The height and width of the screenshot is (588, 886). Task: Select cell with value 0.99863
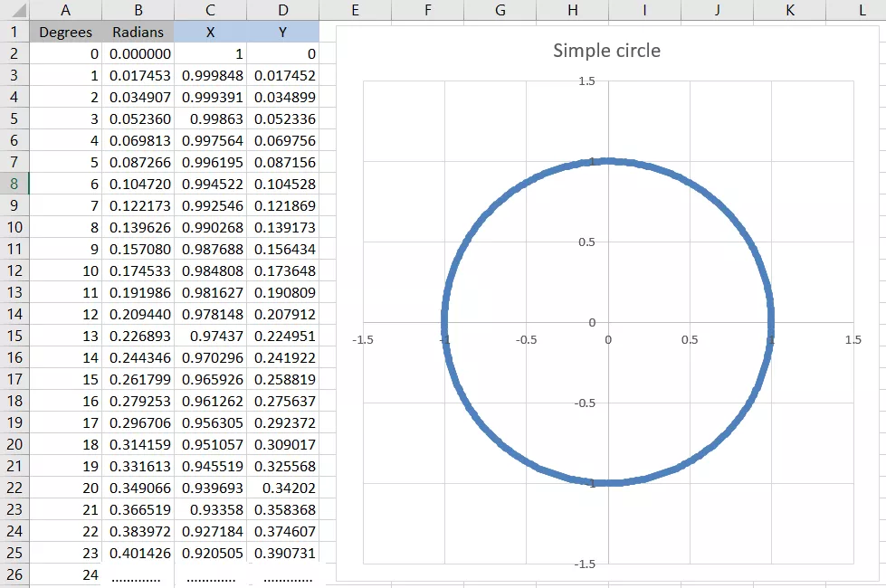pos(210,119)
